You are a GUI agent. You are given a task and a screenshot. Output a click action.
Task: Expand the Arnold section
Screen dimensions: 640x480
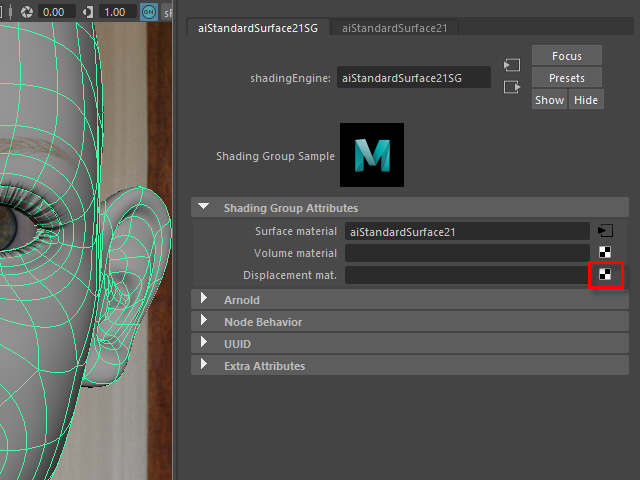point(204,300)
